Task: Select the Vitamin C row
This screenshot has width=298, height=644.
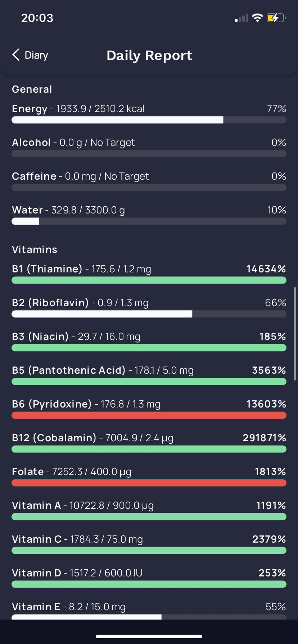Action: pyautogui.click(x=149, y=544)
